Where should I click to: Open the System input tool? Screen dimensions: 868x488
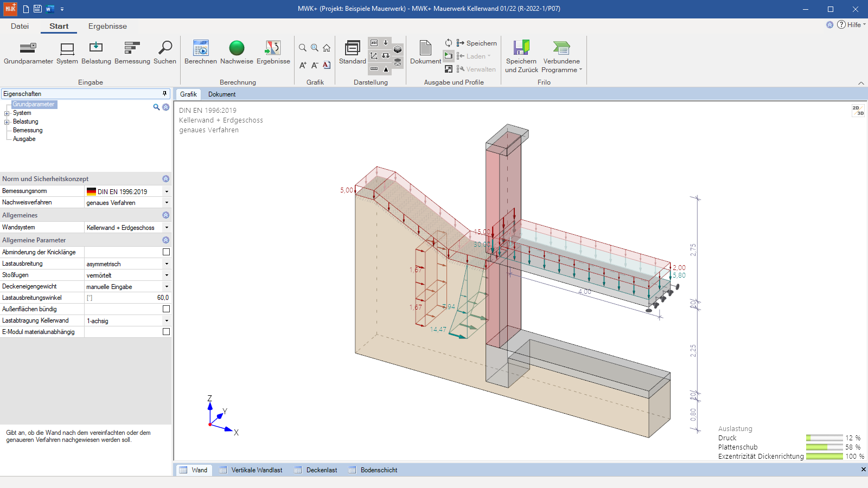(x=67, y=53)
